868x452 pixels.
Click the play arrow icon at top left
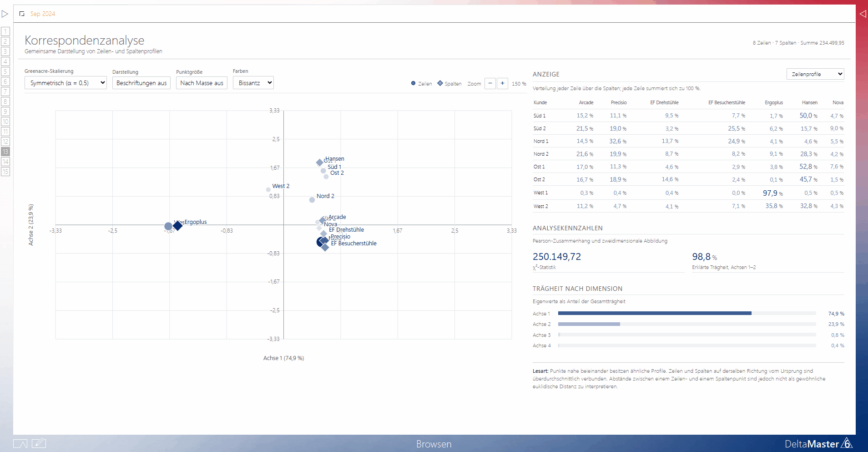tap(5, 14)
